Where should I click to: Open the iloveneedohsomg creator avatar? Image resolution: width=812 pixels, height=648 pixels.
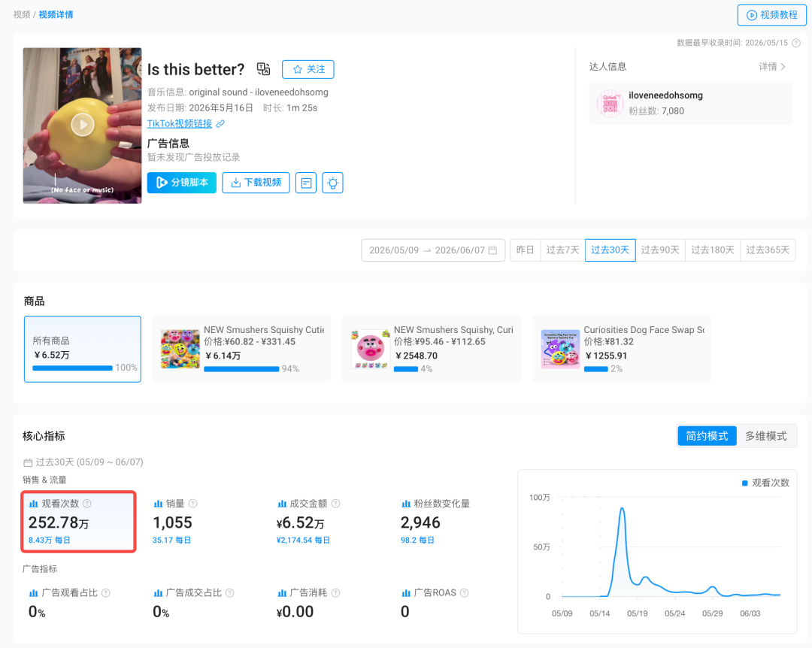click(x=610, y=103)
